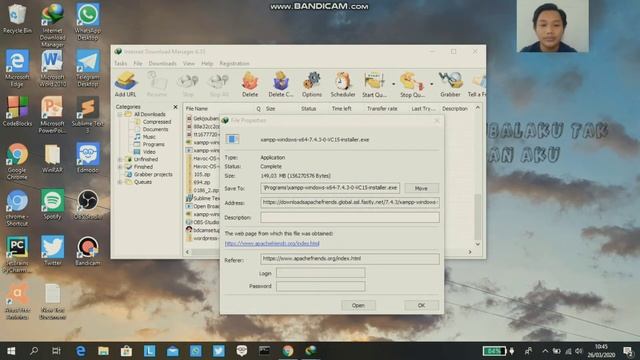Image resolution: width=640 pixels, height=360 pixels.
Task: Click the Save To path field
Action: [x=330, y=188]
